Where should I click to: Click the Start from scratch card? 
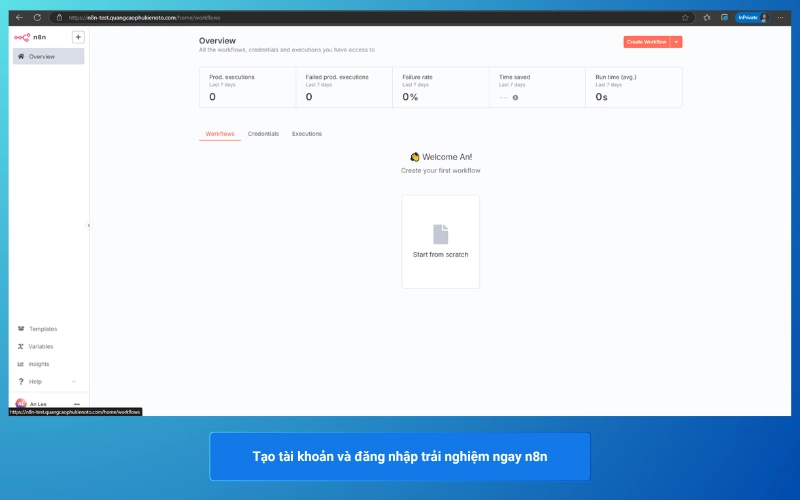coord(440,242)
